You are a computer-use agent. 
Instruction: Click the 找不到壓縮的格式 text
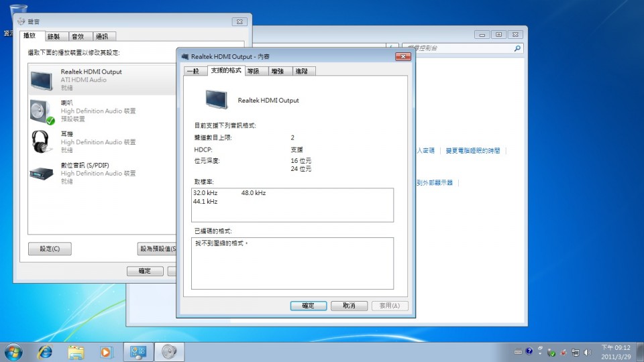(x=221, y=243)
